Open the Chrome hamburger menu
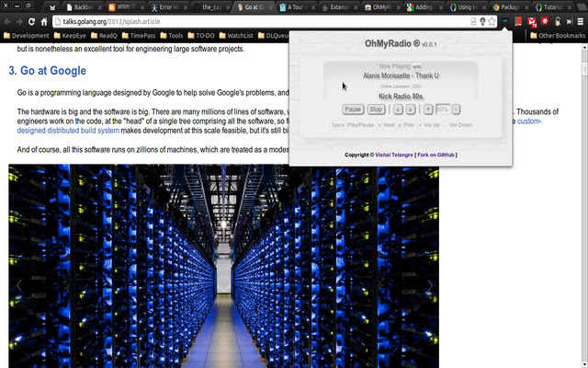This screenshot has width=588, height=368. point(581,21)
